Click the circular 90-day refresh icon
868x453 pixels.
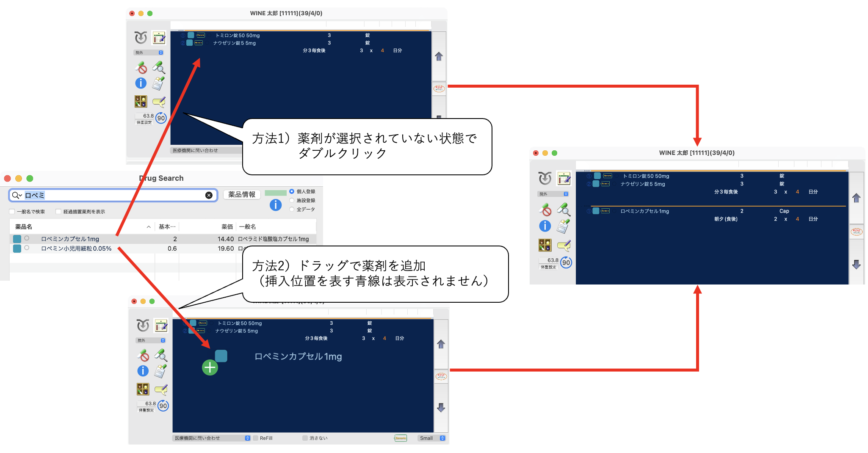pyautogui.click(x=160, y=118)
